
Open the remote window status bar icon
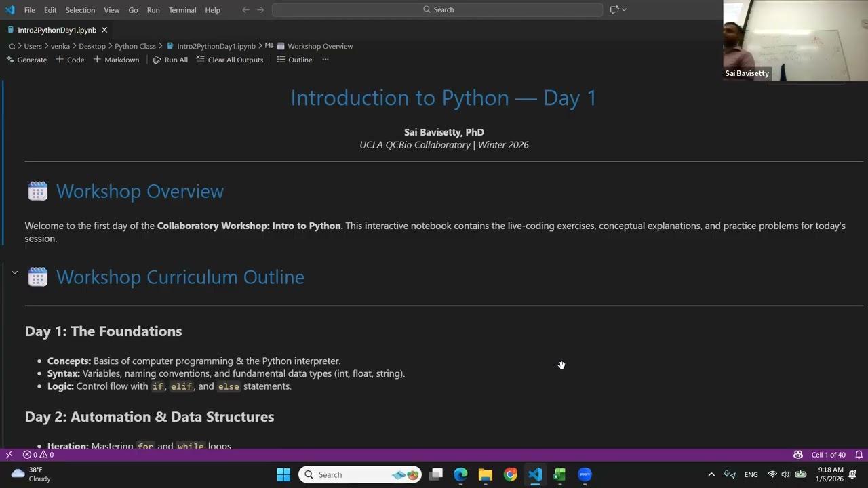coord(9,455)
